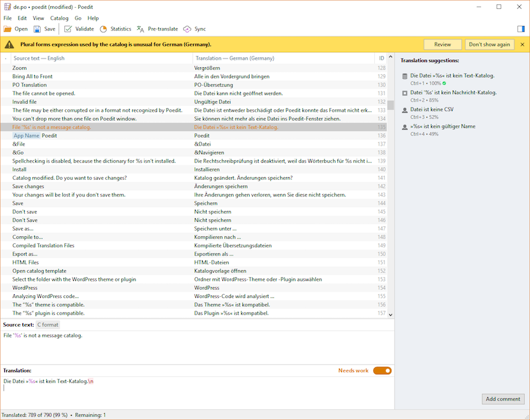Select the 'App Name Poedit' row
Viewport: 530px width, 420px height.
[x=194, y=135]
